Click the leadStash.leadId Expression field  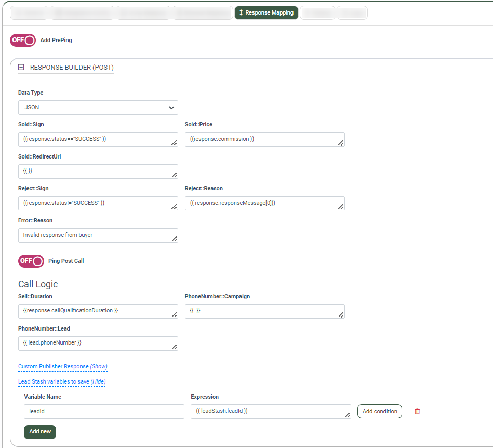[271, 412]
